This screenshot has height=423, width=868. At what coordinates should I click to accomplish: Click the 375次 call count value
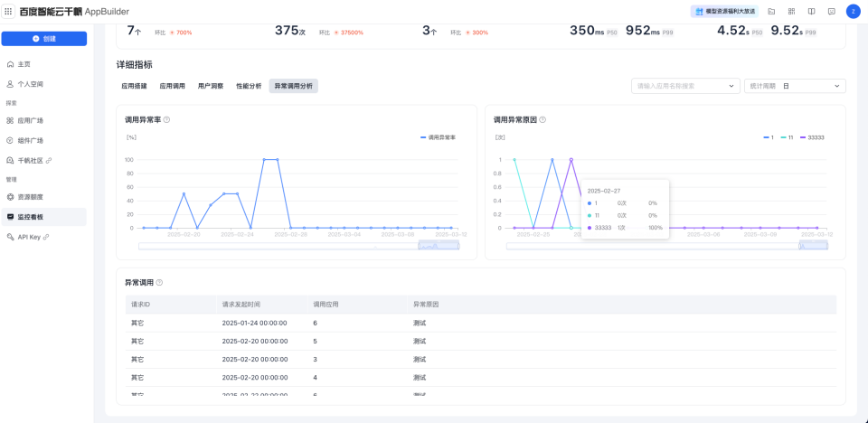(x=290, y=31)
